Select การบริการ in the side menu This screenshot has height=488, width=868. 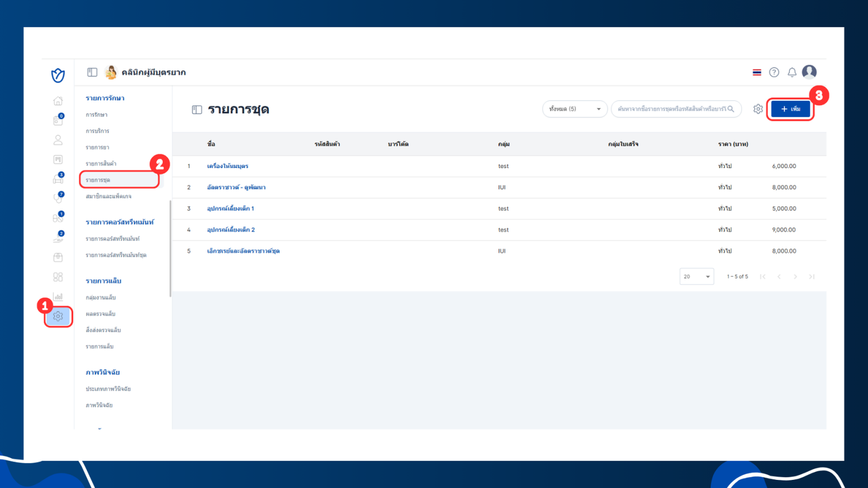pos(97,131)
